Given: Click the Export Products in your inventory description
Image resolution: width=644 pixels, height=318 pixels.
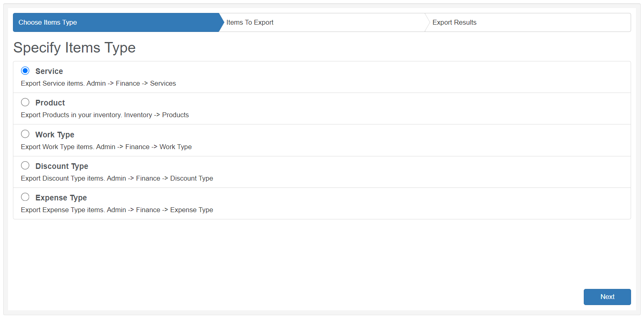Looking at the screenshot, I should tap(105, 115).
